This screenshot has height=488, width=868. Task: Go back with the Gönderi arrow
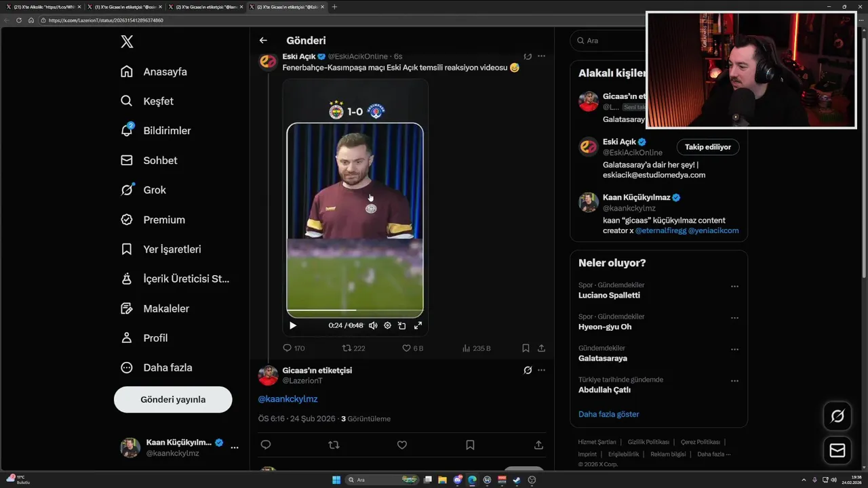tap(263, 41)
